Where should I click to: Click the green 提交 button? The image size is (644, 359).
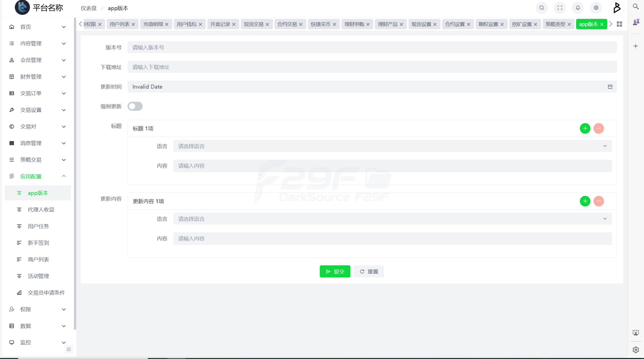[335, 271]
